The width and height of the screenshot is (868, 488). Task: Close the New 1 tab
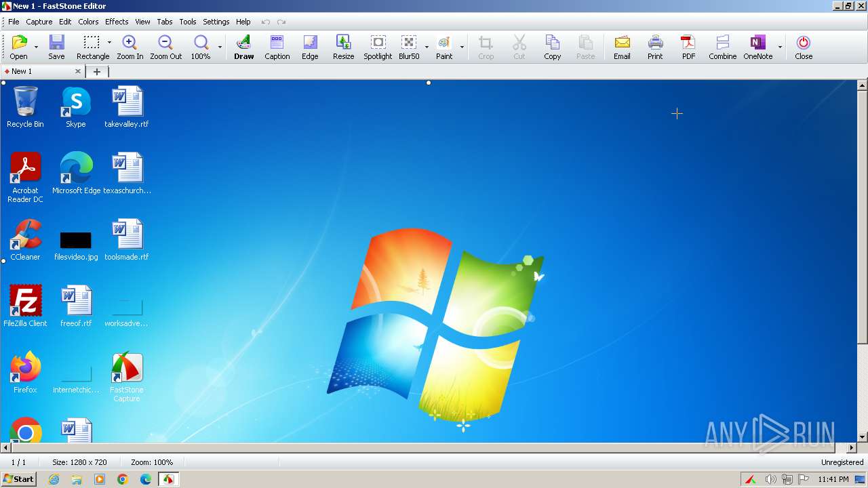click(x=78, y=71)
